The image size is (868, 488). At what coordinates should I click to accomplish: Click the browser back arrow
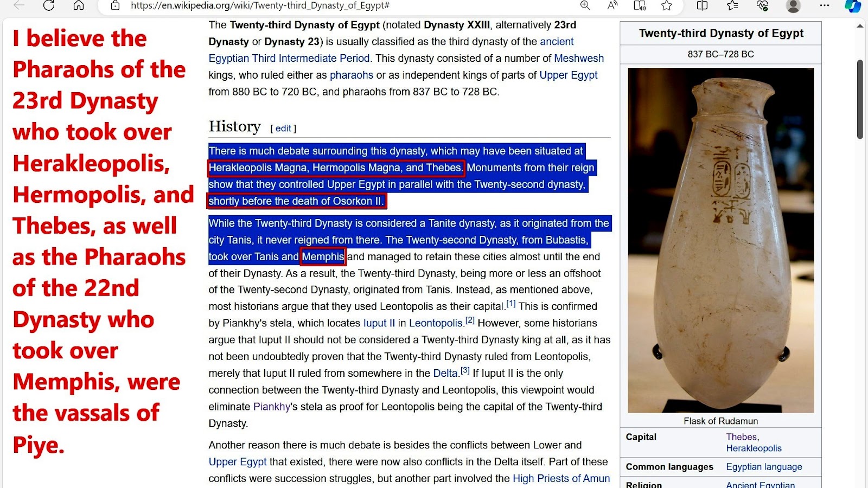(19, 5)
